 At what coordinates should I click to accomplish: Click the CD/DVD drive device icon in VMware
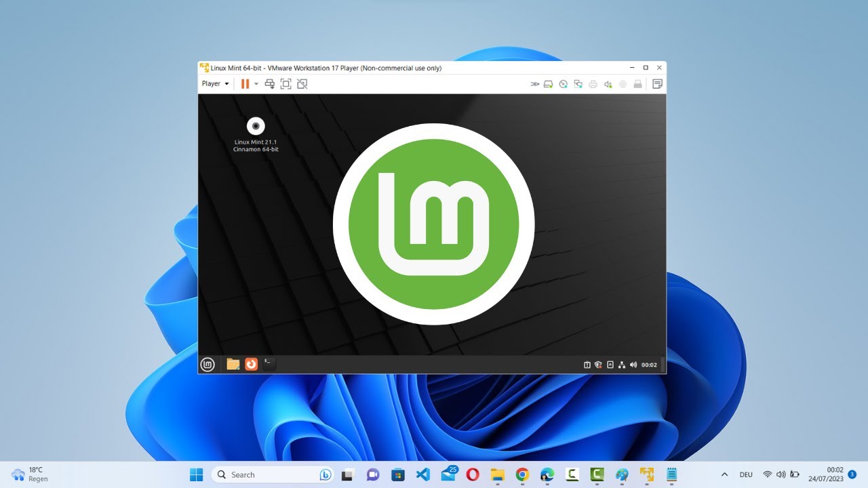564,84
